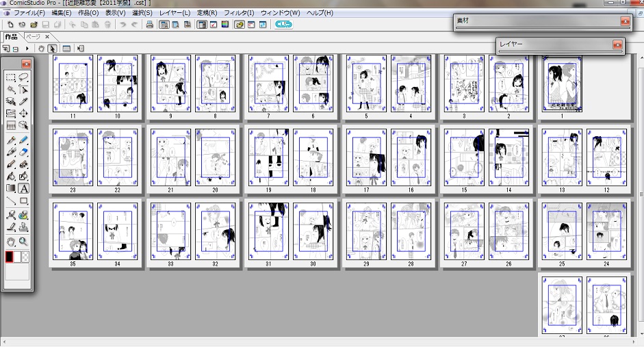This screenshot has height=347, width=644.
Task: Switch to the 作品 tab
Action: (11, 37)
